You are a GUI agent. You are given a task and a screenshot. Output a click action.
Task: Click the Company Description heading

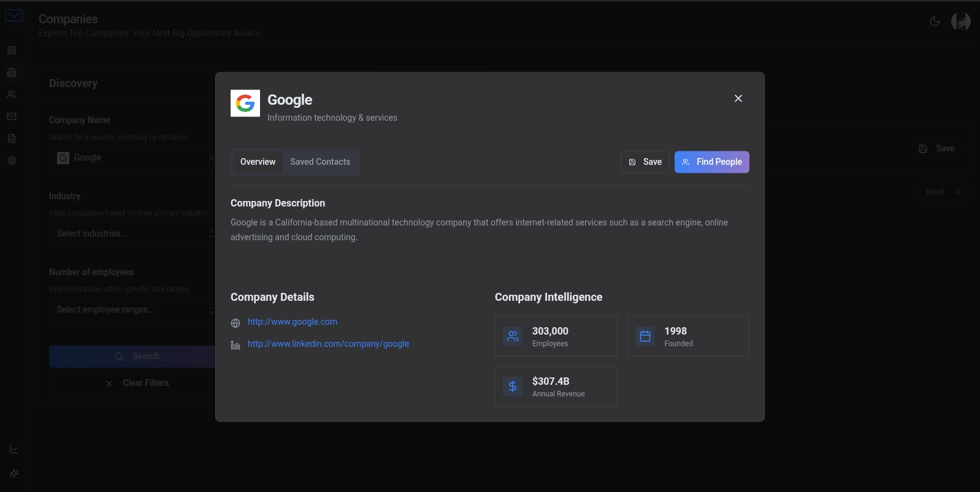pos(278,203)
